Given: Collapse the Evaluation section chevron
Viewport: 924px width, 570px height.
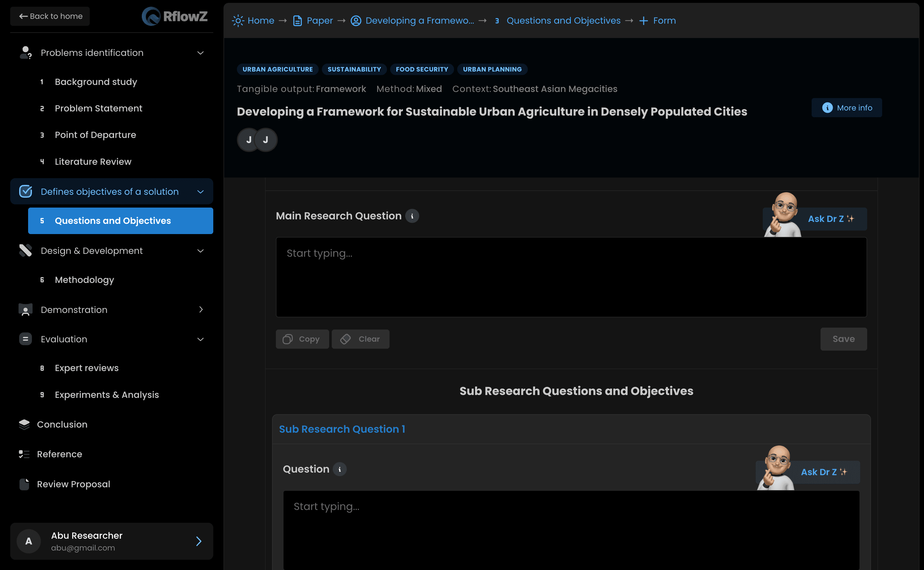Looking at the screenshot, I should click(x=201, y=339).
